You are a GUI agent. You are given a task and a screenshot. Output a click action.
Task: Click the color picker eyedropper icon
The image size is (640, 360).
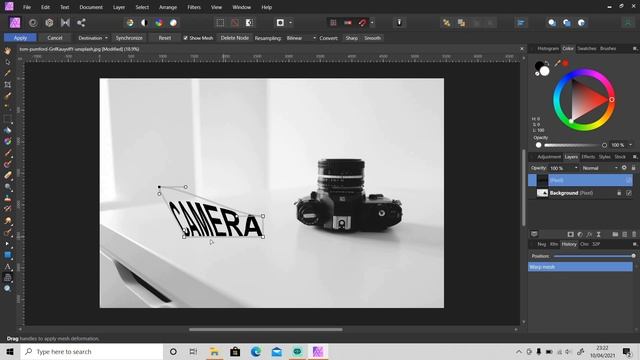tap(557, 63)
